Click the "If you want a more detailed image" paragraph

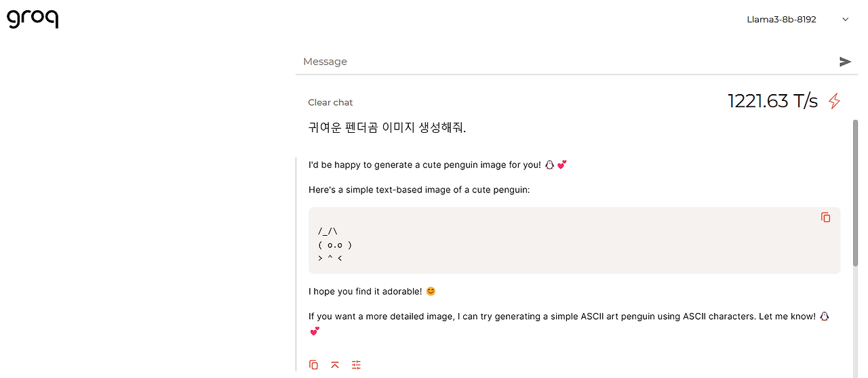coord(561,316)
